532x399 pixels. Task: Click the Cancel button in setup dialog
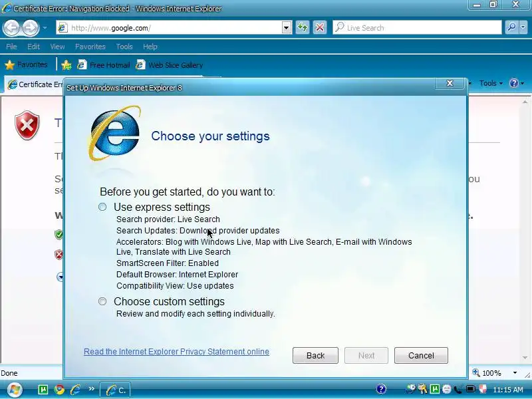[x=421, y=355]
